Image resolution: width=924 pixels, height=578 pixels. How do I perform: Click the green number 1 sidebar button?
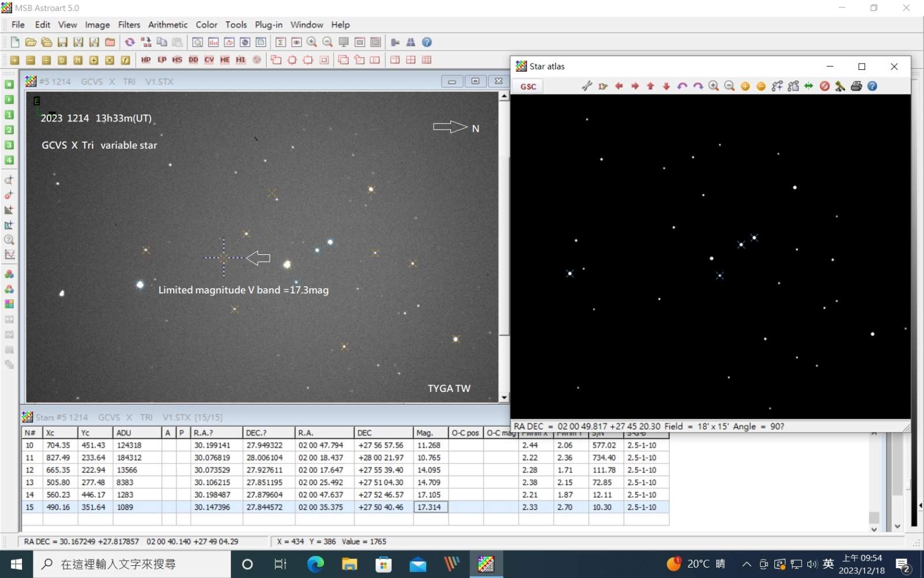pos(9,115)
